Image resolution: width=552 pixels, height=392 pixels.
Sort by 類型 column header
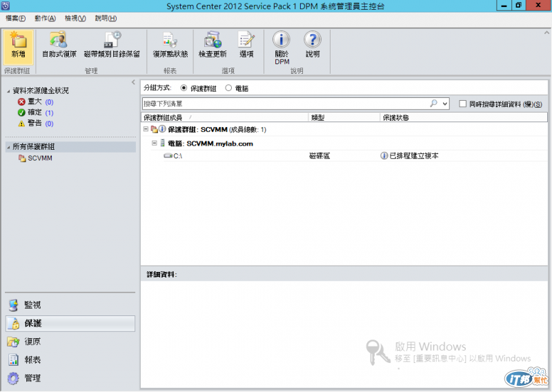[x=344, y=117]
